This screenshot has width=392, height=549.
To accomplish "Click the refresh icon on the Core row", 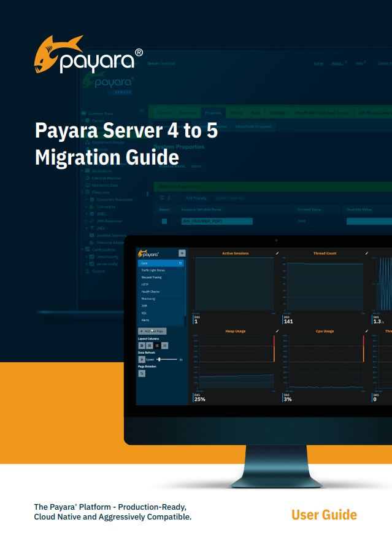I will (x=180, y=263).
